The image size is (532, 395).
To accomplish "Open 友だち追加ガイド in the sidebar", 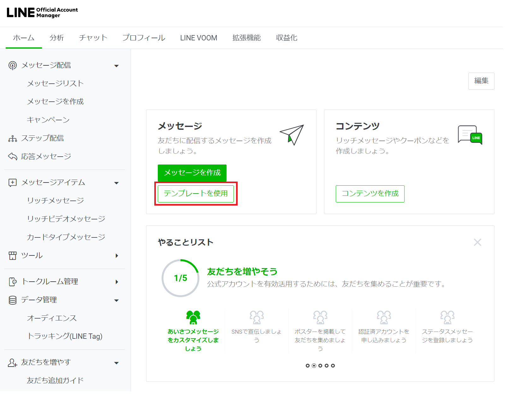I will [56, 381].
